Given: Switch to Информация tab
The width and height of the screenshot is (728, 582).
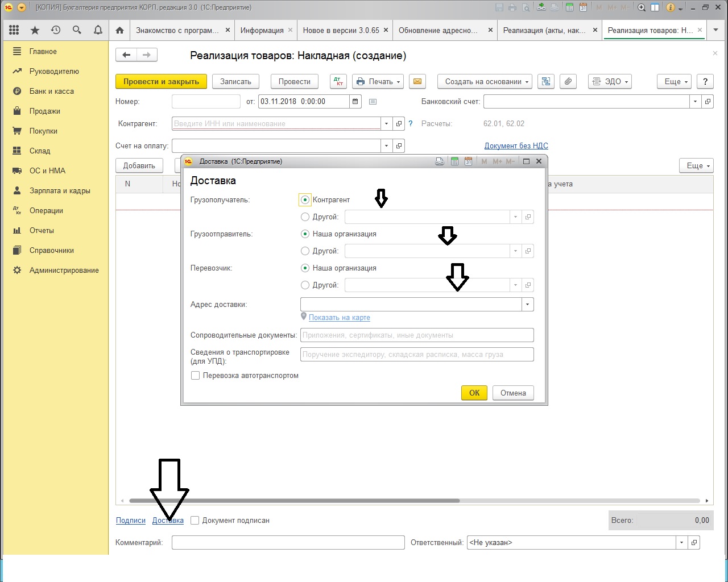Looking at the screenshot, I should point(262,30).
